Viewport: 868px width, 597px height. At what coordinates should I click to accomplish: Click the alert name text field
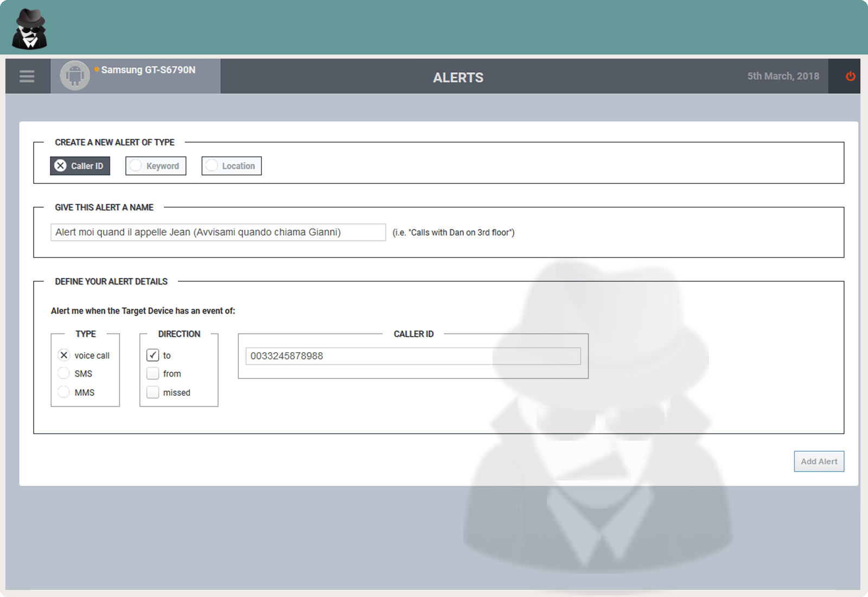pos(218,232)
